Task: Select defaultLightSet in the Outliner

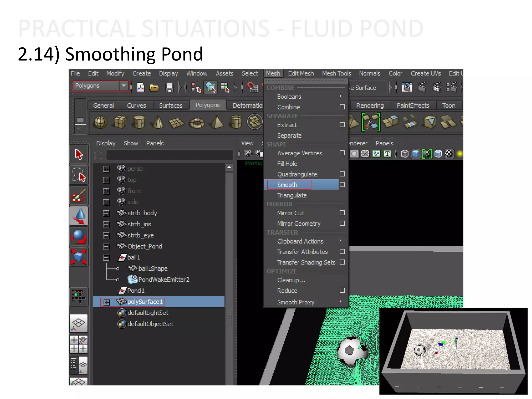Action: [x=148, y=313]
